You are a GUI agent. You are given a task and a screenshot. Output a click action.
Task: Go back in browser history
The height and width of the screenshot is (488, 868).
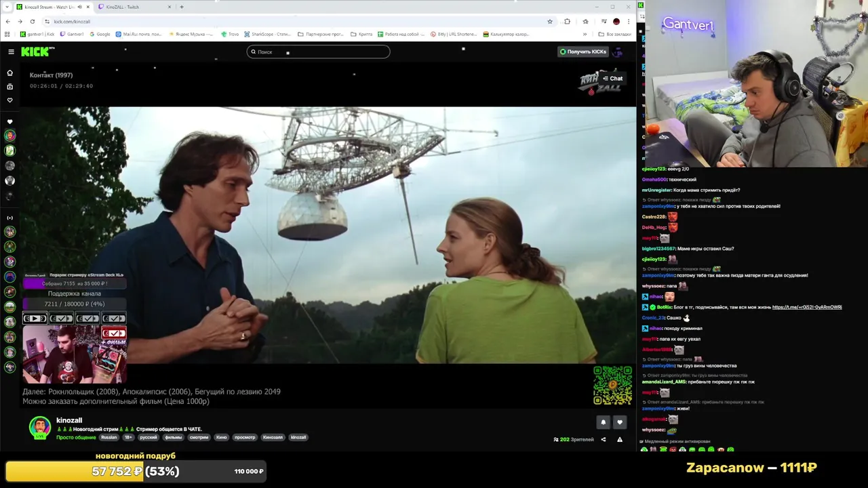click(x=7, y=22)
